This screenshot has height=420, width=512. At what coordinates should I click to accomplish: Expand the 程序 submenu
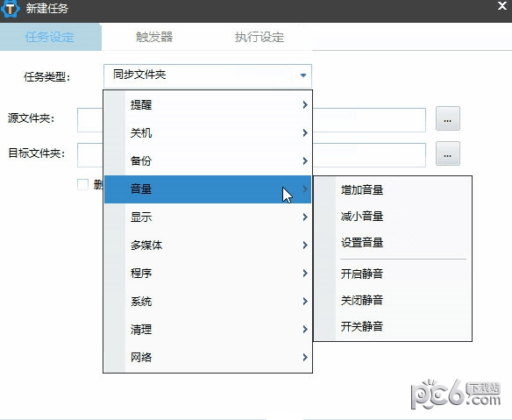208,274
